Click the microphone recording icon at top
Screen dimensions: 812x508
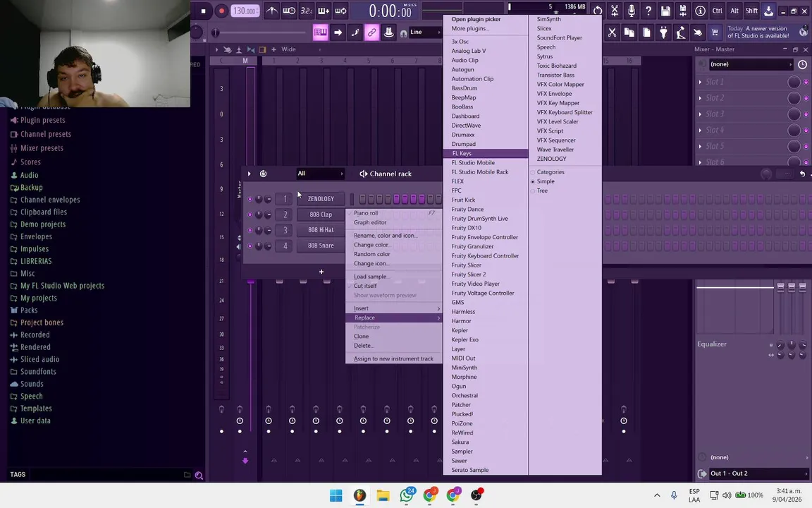632,11
